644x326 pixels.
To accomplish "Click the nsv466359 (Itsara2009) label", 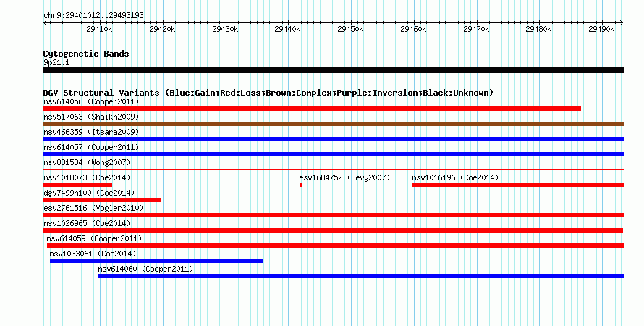I will [x=91, y=132].
